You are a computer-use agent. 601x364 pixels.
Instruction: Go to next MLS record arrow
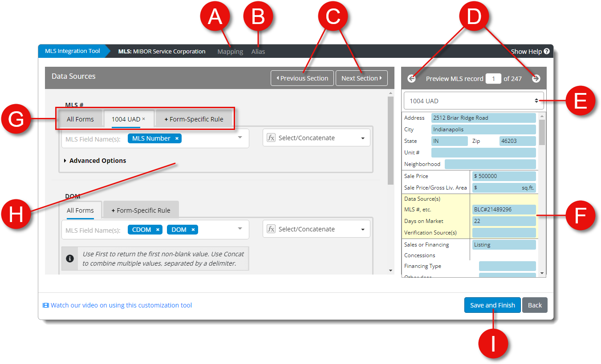tap(536, 78)
